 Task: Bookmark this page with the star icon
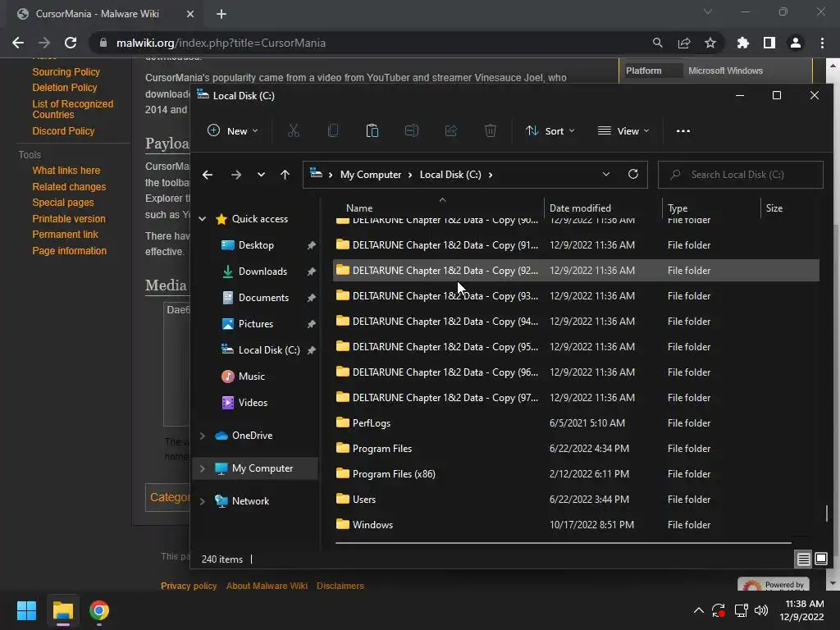[710, 43]
